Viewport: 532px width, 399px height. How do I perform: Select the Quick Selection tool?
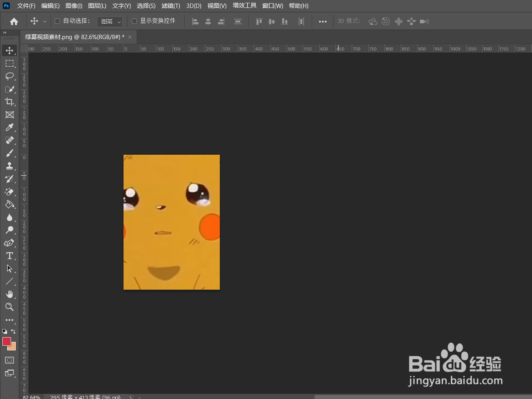click(9, 89)
